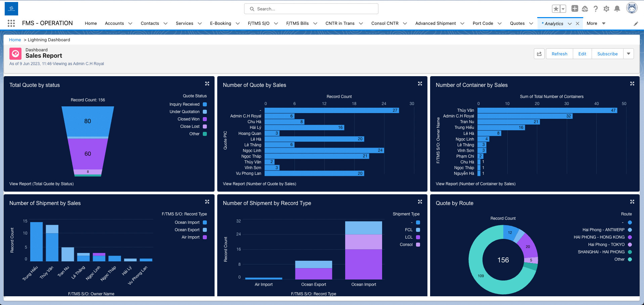Switch to the CNTR in Trans tab
Image resolution: width=644 pixels, height=305 pixels.
(x=340, y=23)
